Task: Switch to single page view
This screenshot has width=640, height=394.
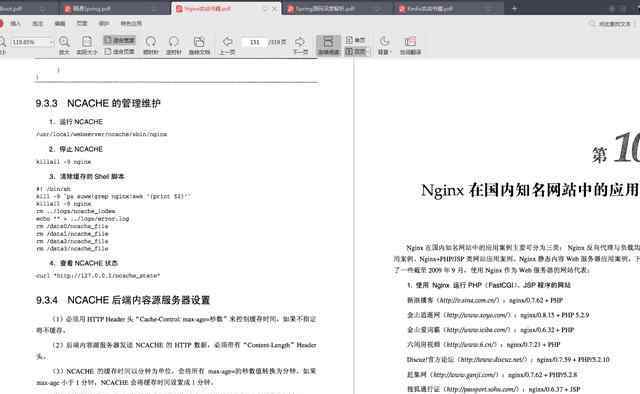Action: [355, 40]
